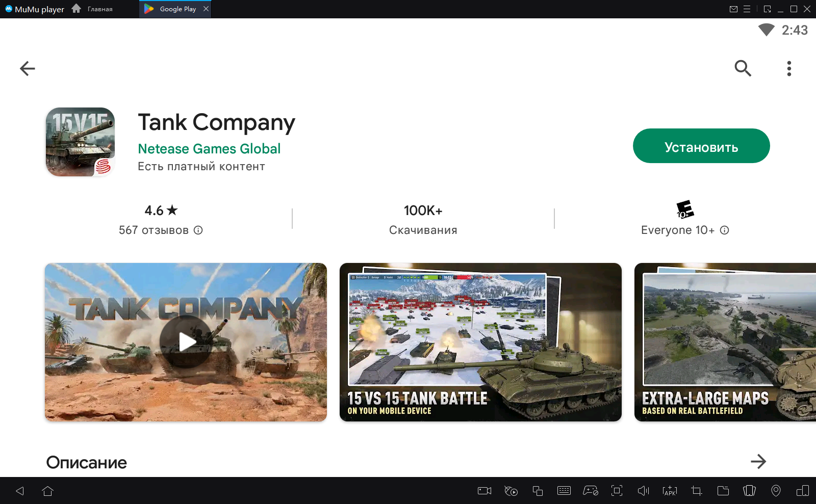Open the Netease Games Global developer page
The width and height of the screenshot is (816, 504).
point(209,149)
